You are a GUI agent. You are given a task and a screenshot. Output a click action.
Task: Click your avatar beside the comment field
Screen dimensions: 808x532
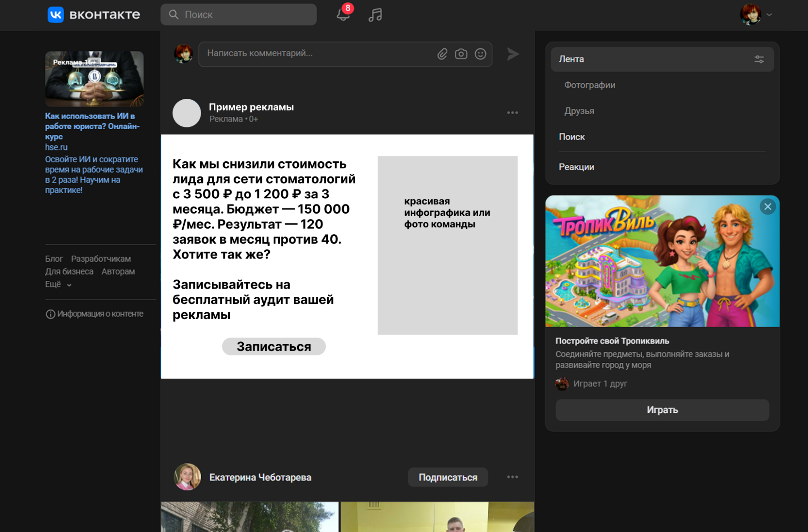[183, 54]
